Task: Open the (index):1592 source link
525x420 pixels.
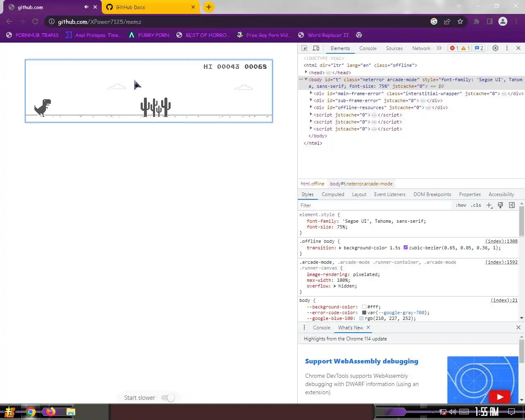Action: (501, 262)
